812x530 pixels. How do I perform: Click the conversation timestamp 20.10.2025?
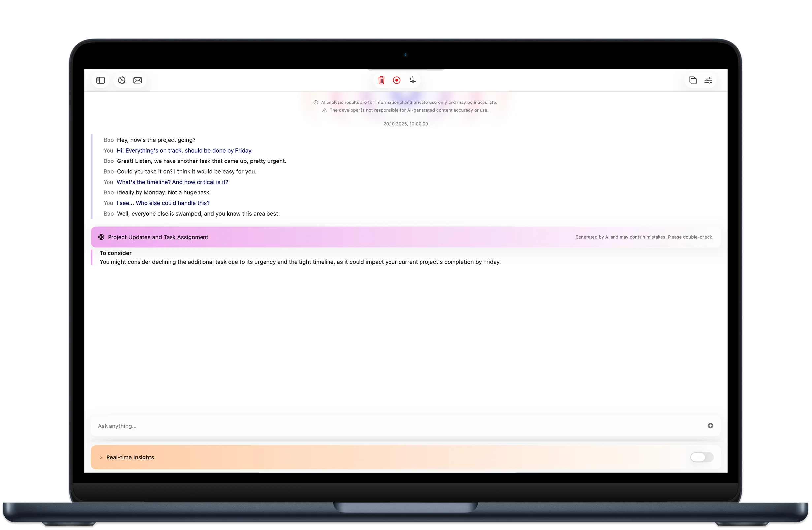coord(405,124)
